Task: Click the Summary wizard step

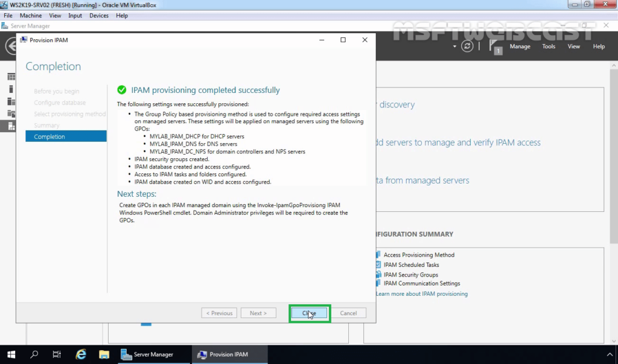Action: pos(46,126)
